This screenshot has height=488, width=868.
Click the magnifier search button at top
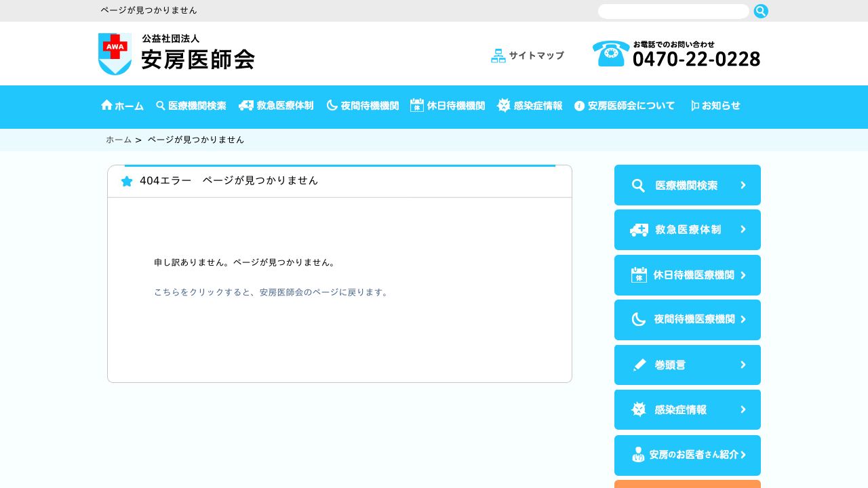coord(761,11)
